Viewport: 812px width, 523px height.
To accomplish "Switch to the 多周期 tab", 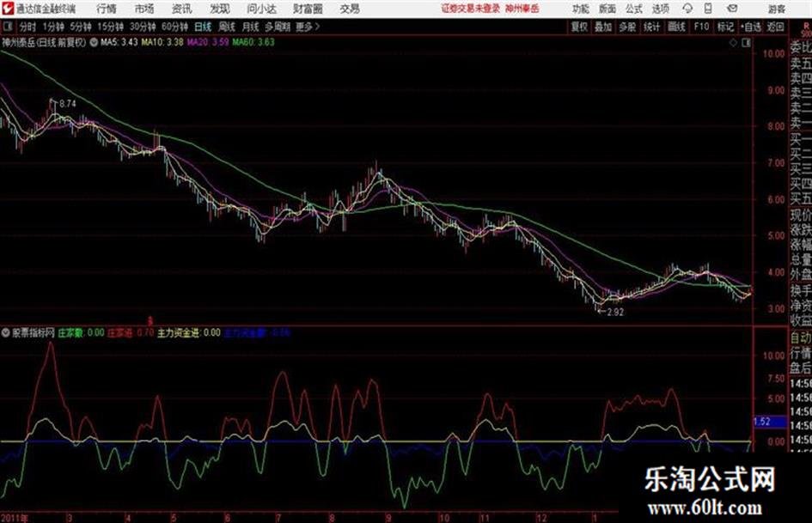I will pos(278,27).
